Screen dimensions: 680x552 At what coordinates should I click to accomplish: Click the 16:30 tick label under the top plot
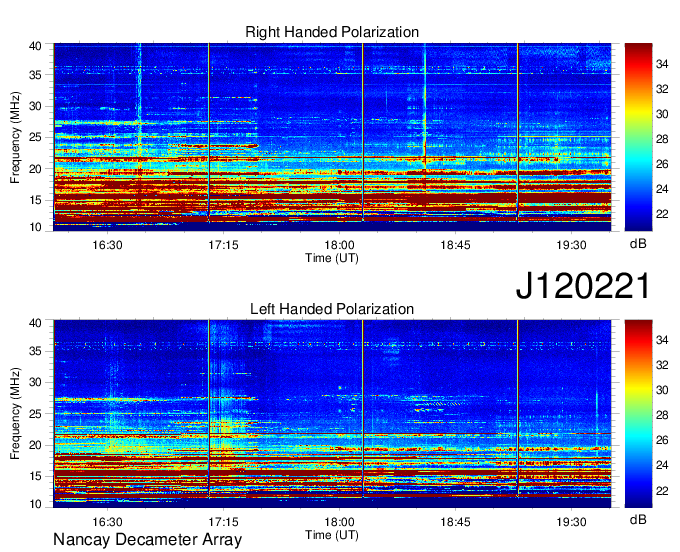pyautogui.click(x=107, y=245)
